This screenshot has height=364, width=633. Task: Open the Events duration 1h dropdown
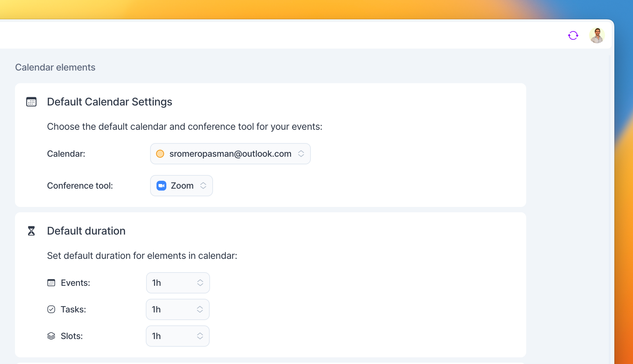point(178,283)
